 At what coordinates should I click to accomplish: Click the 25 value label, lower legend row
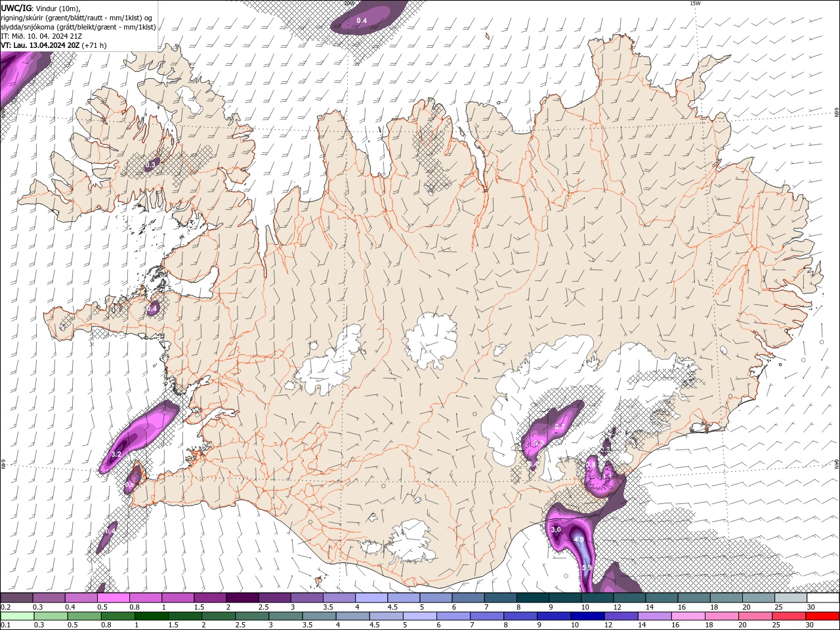pos(776,625)
